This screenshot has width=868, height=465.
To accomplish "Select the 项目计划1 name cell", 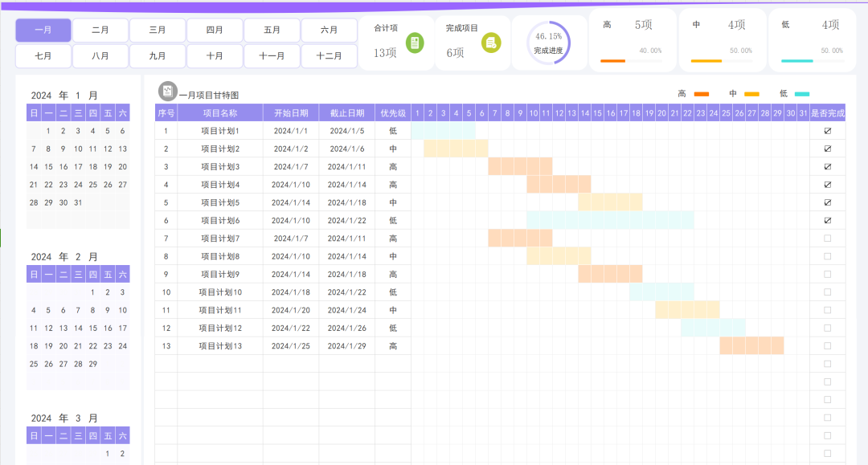I will click(220, 131).
